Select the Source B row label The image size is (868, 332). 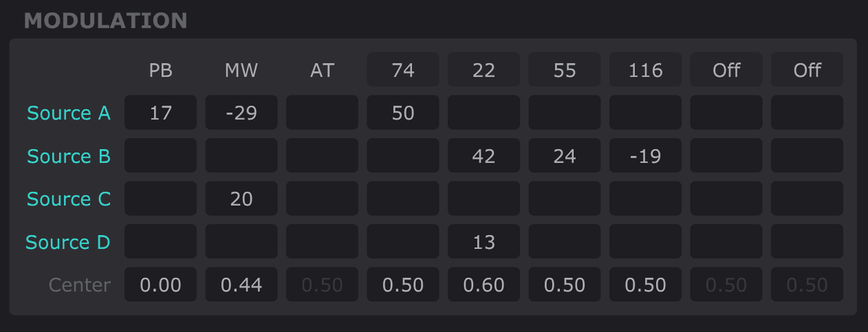click(69, 156)
